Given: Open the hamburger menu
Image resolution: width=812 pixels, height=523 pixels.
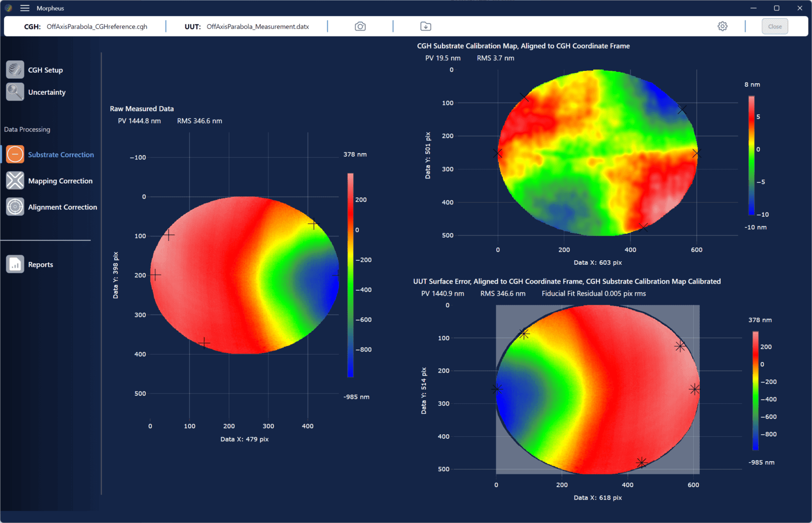Looking at the screenshot, I should [x=24, y=8].
